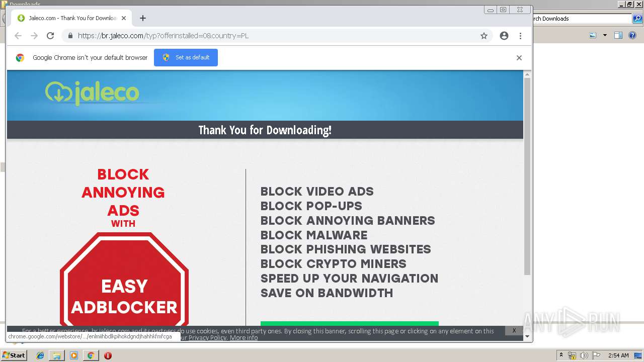Click Chrome's forward navigation arrow
The image size is (644, 362).
coord(34,36)
